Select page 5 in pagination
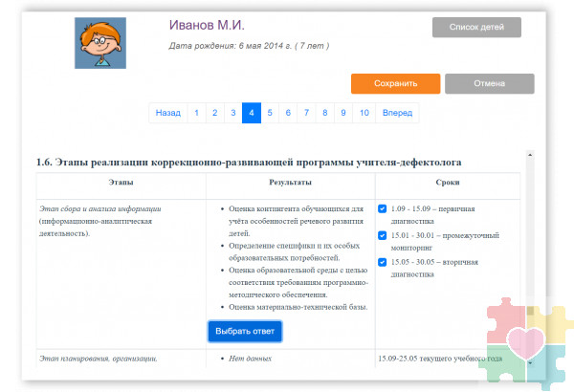 click(x=271, y=113)
